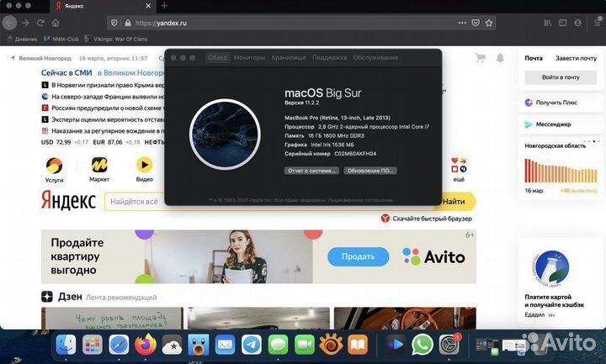Open the Услуги service icon
Screen dimensions: 606x364
coord(54,170)
